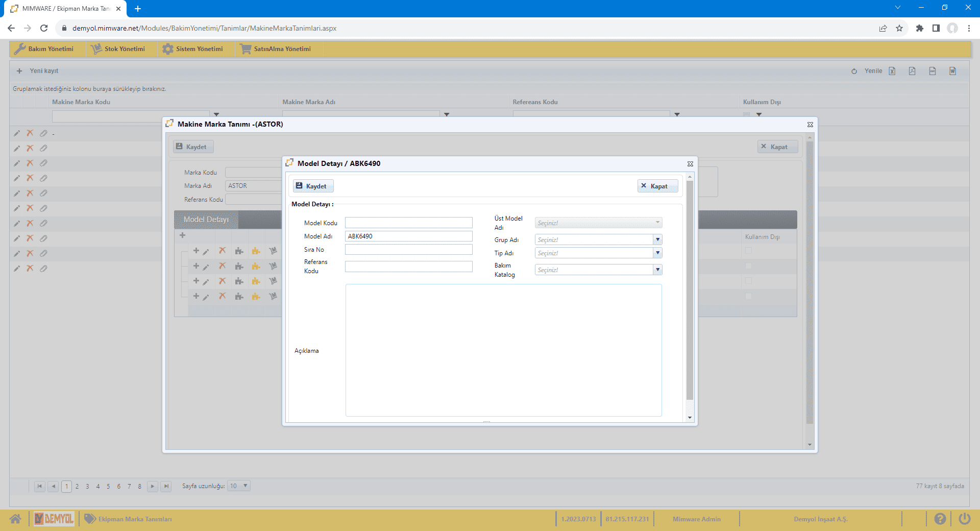
Task: Click the paperclip attachment icon in second grid row
Action: coord(43,148)
